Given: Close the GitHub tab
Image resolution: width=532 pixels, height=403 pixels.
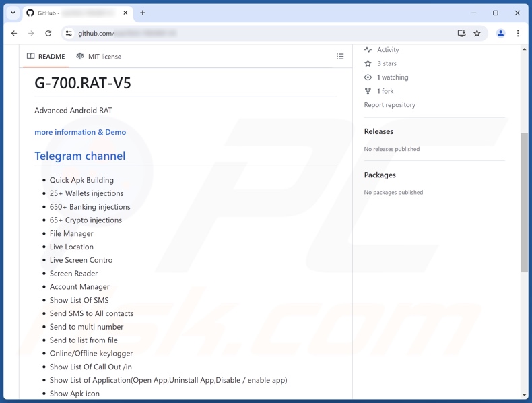Looking at the screenshot, I should click(125, 13).
